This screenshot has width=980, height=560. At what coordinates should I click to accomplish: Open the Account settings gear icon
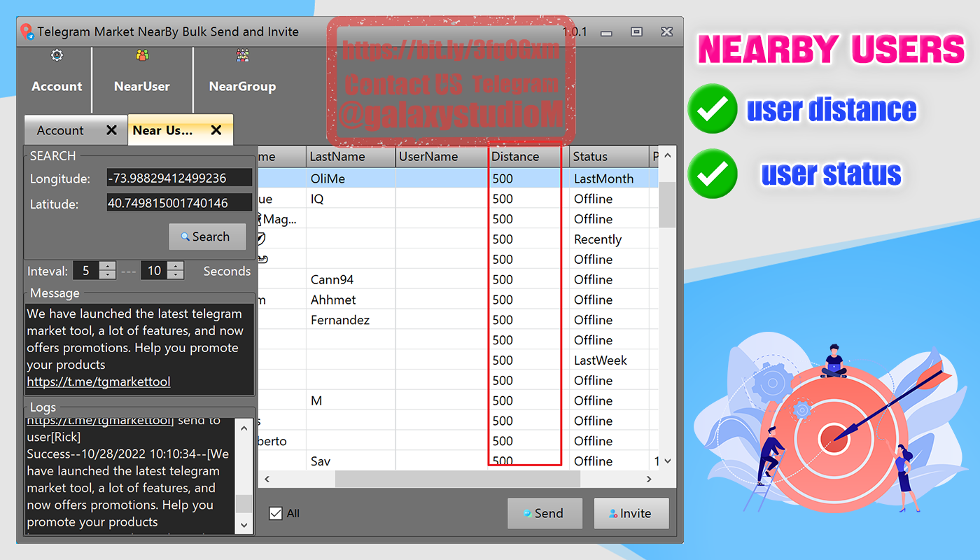coord(56,55)
